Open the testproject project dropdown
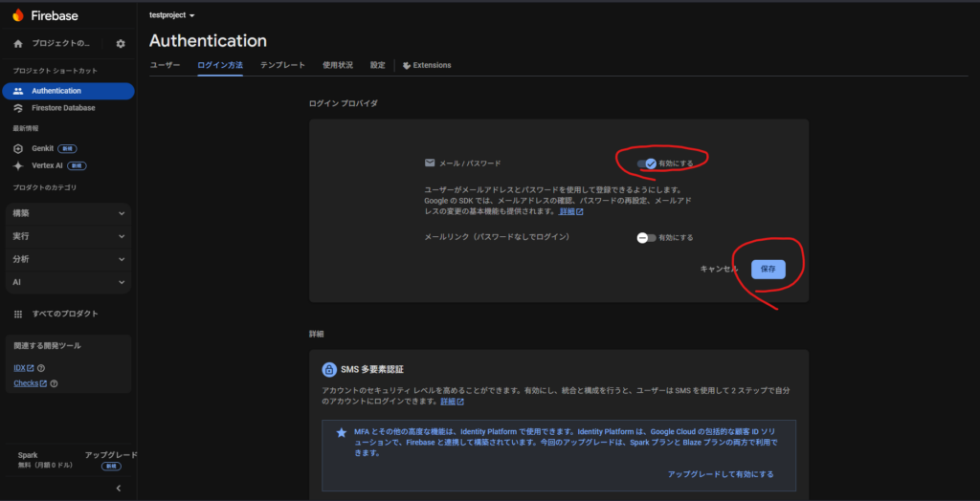This screenshot has height=501, width=980. click(172, 15)
